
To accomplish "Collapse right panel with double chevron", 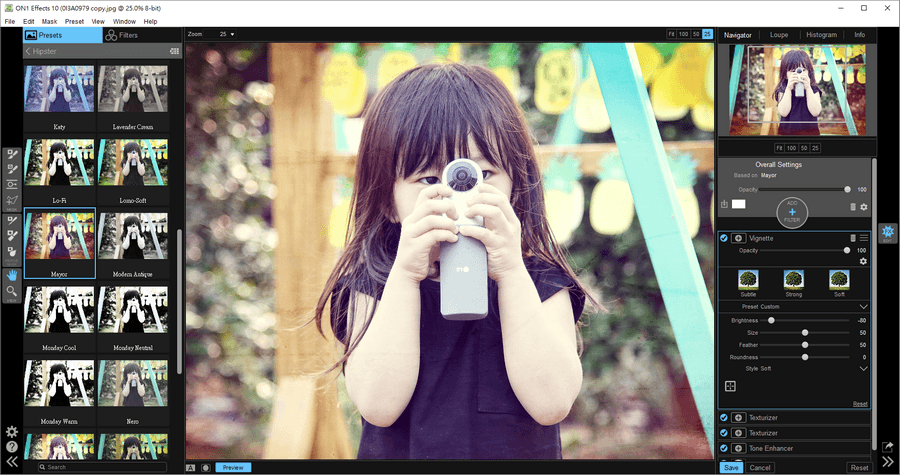I will click(888, 461).
